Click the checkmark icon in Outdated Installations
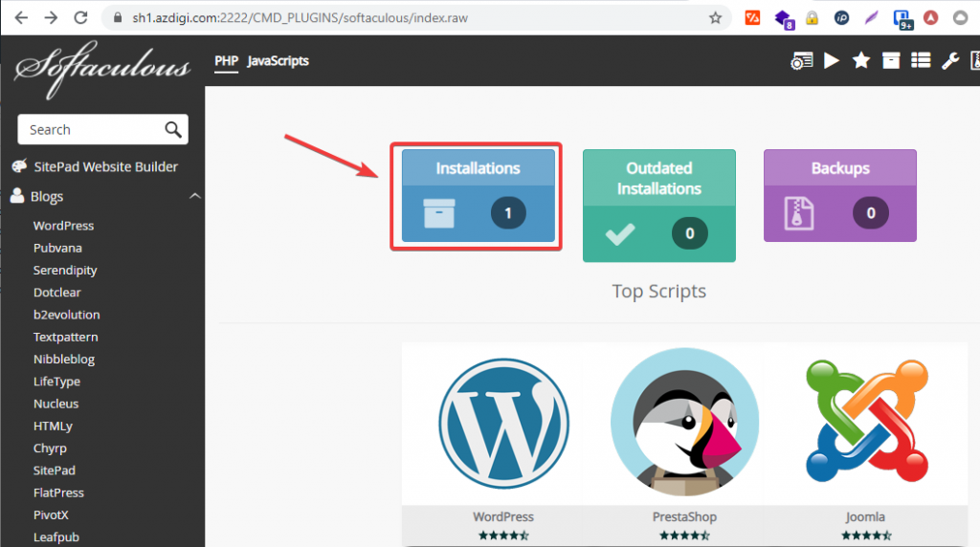The width and height of the screenshot is (980, 547). point(620,234)
